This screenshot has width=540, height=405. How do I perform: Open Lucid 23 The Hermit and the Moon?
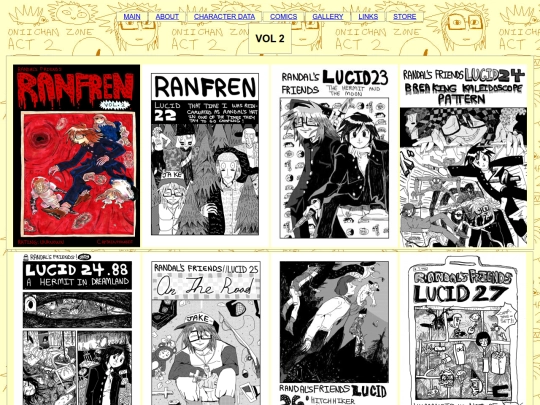[x=334, y=156]
